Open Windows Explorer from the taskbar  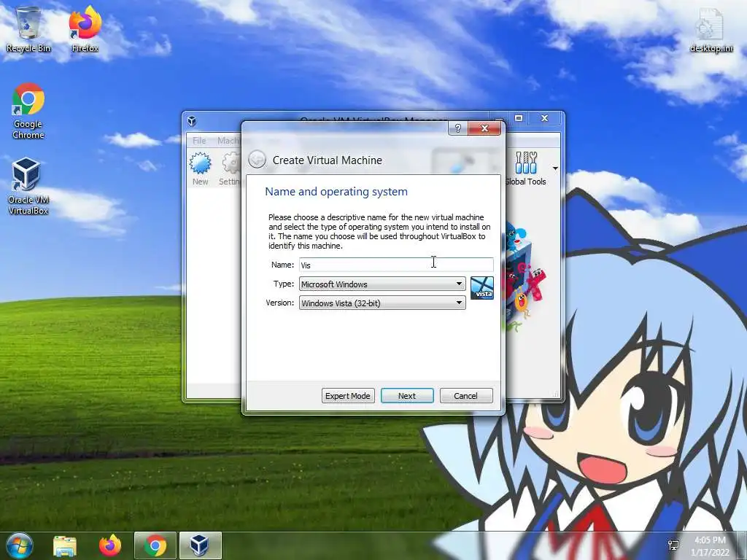click(x=65, y=545)
